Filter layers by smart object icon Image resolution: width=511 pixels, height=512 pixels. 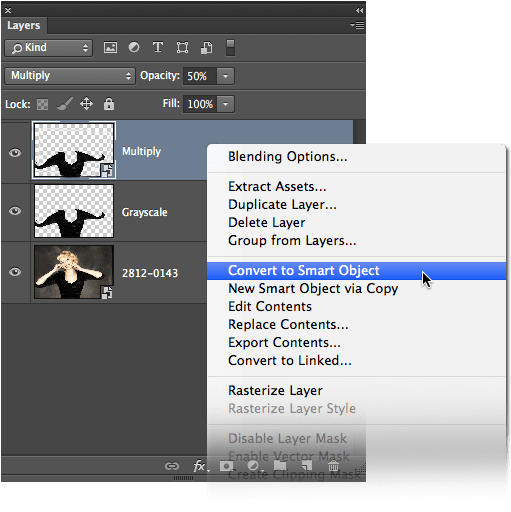tap(207, 48)
